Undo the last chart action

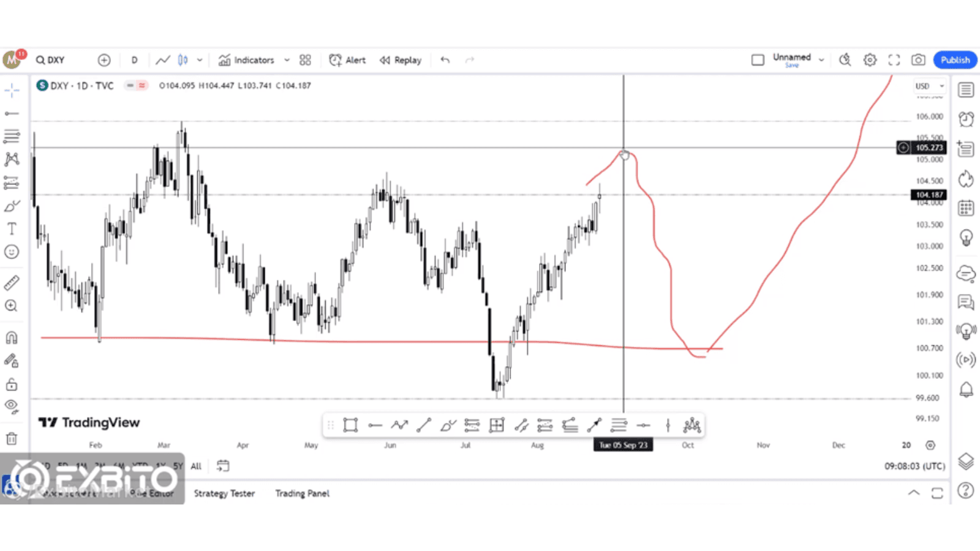click(445, 60)
